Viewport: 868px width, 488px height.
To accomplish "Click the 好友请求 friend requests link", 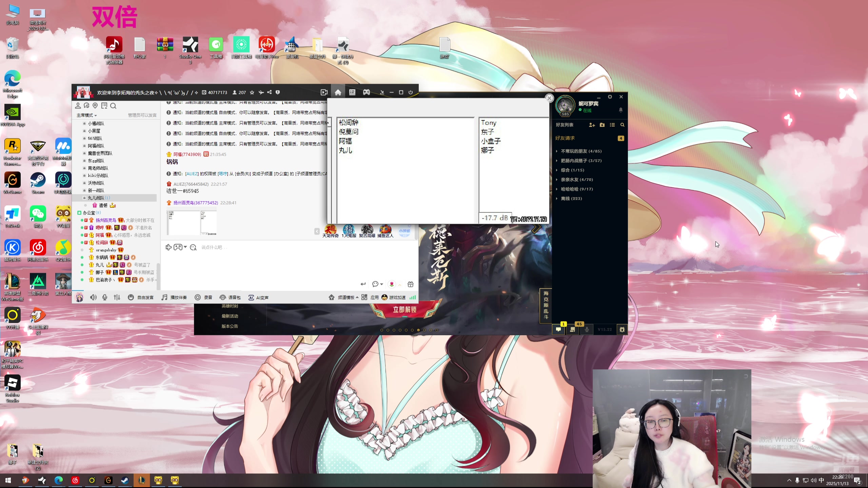I will click(565, 138).
